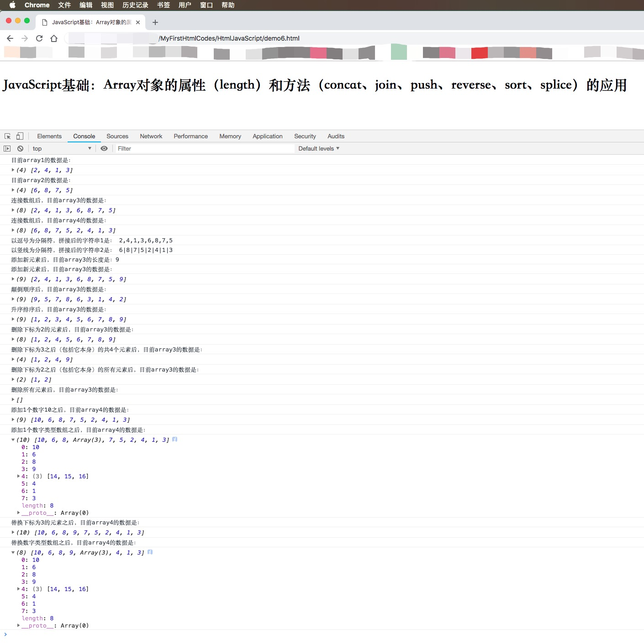Expand the (10) [10, 6, 8, 9, 7, 5...] array
This screenshot has width=644, height=644.
tap(13, 532)
